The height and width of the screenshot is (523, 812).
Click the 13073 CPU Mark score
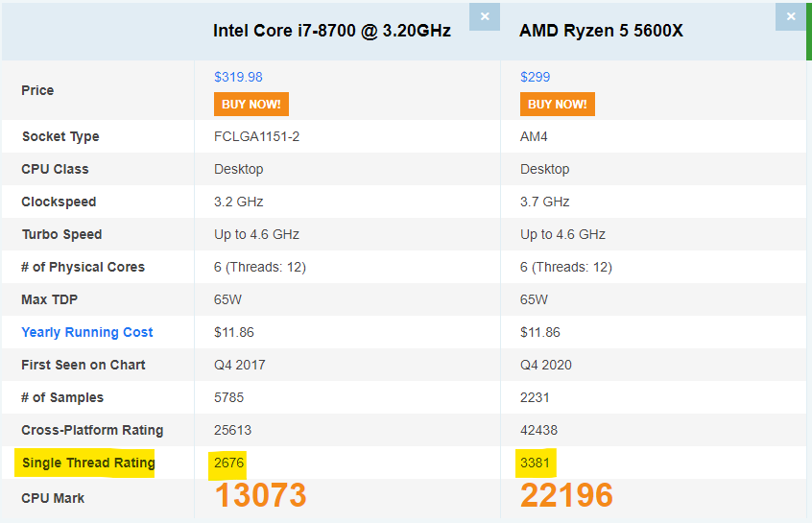coord(260,495)
